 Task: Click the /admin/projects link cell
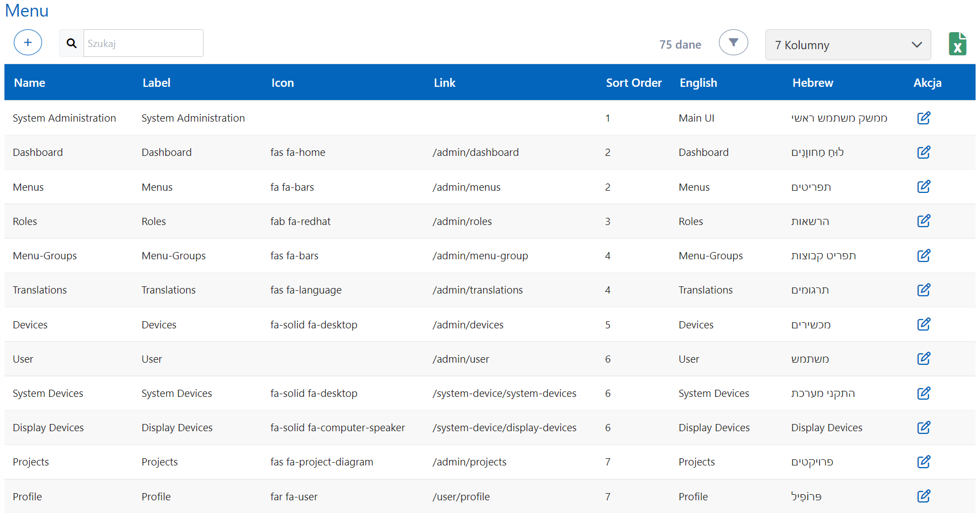tap(469, 462)
